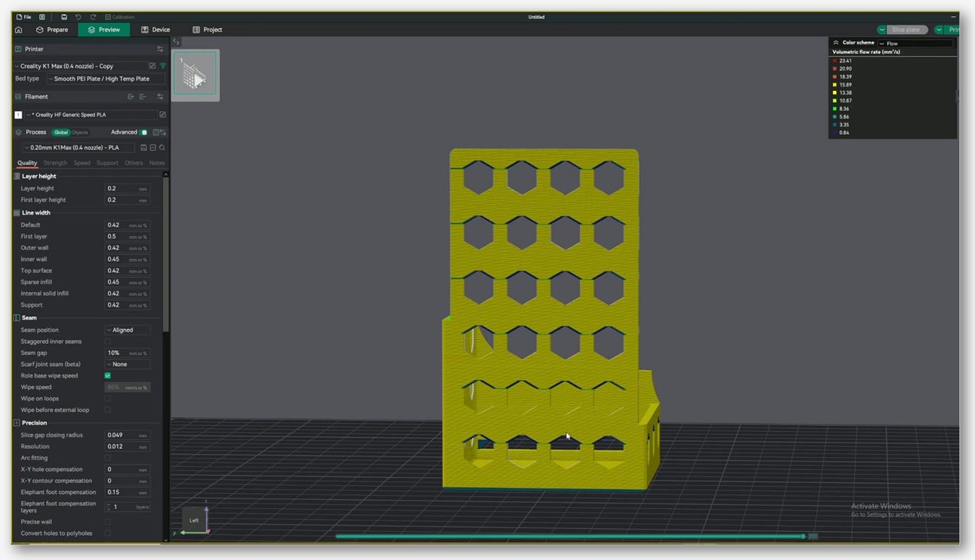
Task: Collapse the left sidebar with arrows icon
Action: tap(176, 42)
